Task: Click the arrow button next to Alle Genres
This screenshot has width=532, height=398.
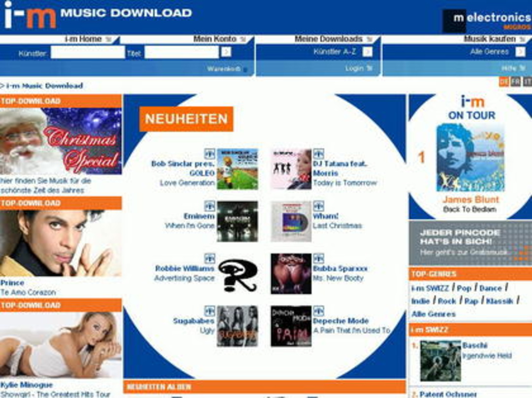Action: point(520,52)
